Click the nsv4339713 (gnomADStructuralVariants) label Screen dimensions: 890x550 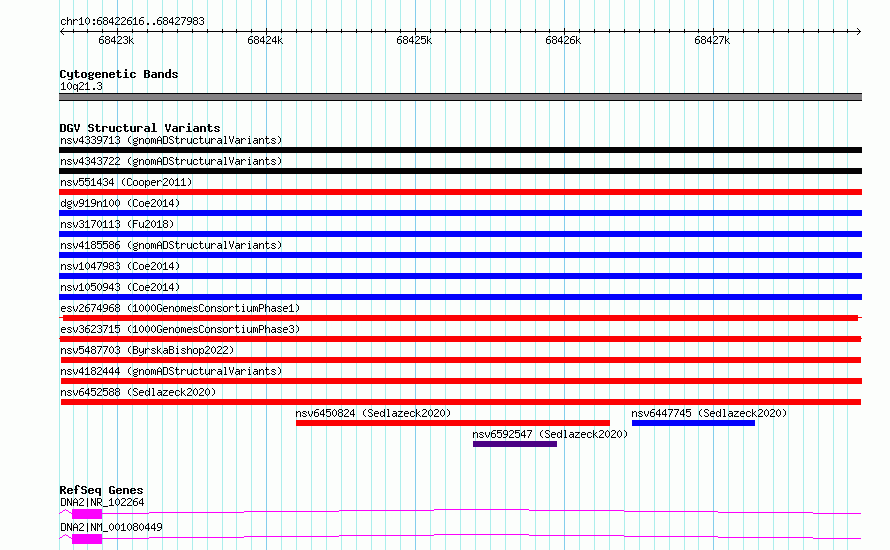coord(171,140)
